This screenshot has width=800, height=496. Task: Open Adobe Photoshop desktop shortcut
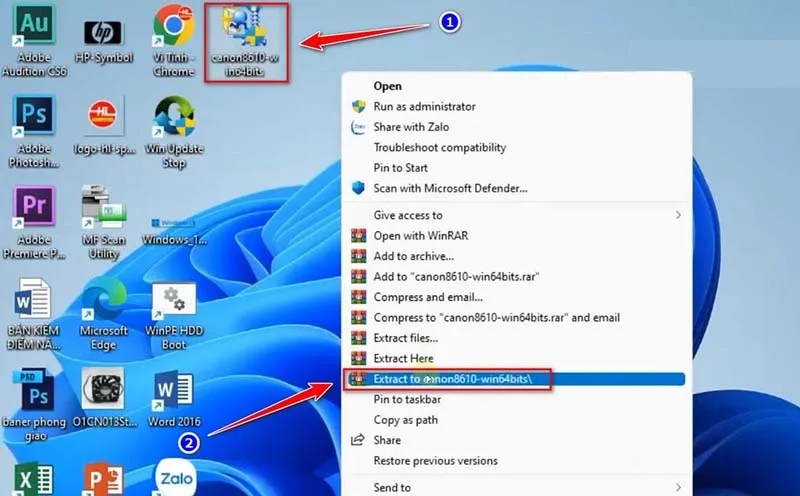point(34,132)
